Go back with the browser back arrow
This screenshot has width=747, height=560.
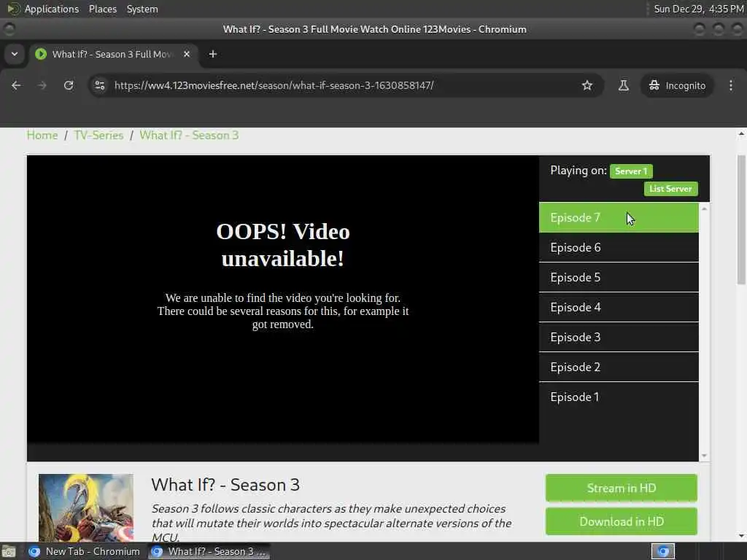[16, 85]
